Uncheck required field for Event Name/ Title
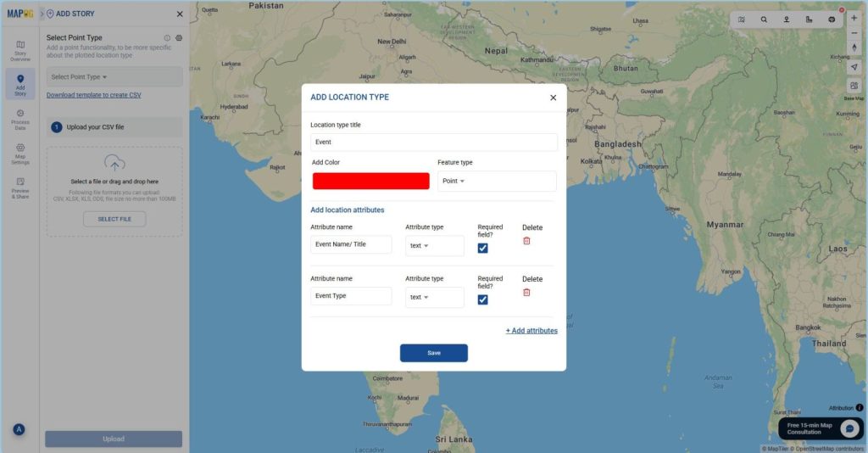 click(x=483, y=248)
